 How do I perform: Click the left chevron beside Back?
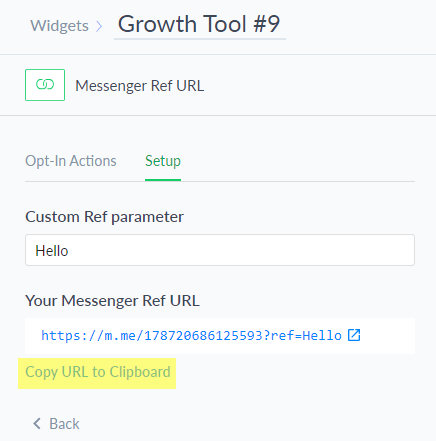[37, 424]
